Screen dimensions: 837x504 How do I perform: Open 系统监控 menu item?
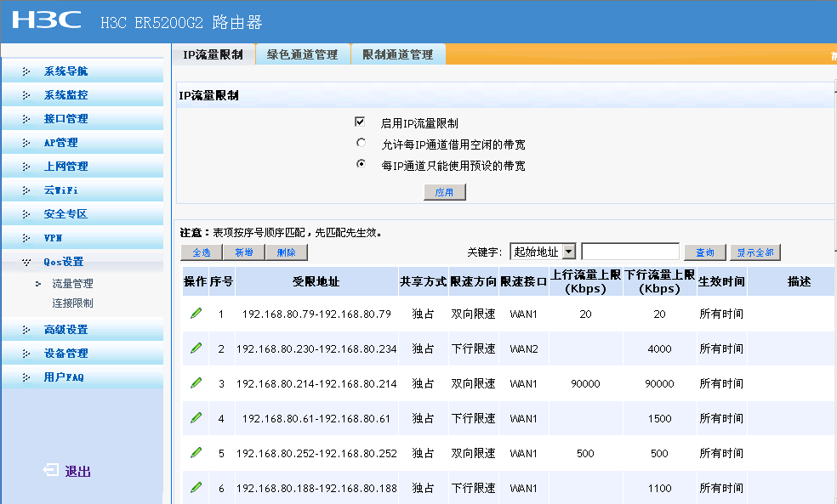tap(65, 95)
